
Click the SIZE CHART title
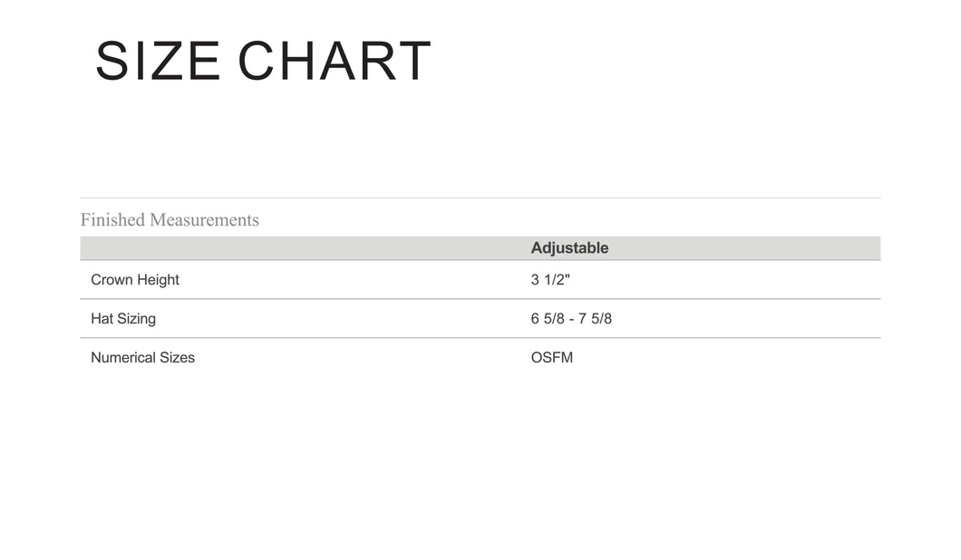point(263,62)
